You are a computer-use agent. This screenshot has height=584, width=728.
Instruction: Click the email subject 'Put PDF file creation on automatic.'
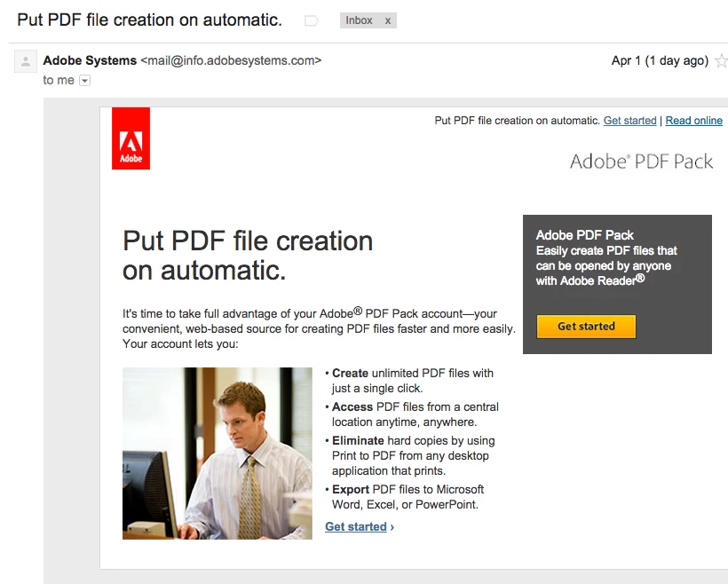click(x=149, y=20)
